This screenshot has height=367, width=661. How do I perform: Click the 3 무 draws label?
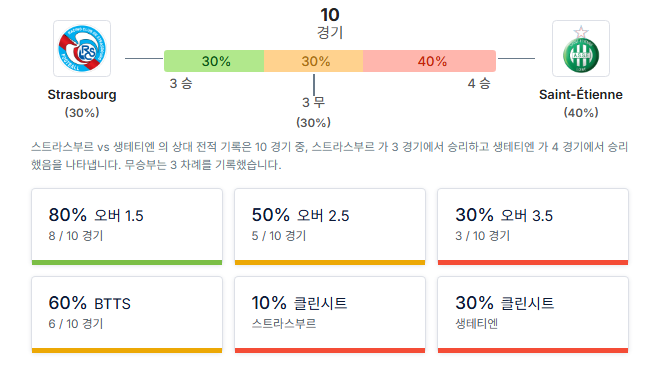pyautogui.click(x=313, y=102)
